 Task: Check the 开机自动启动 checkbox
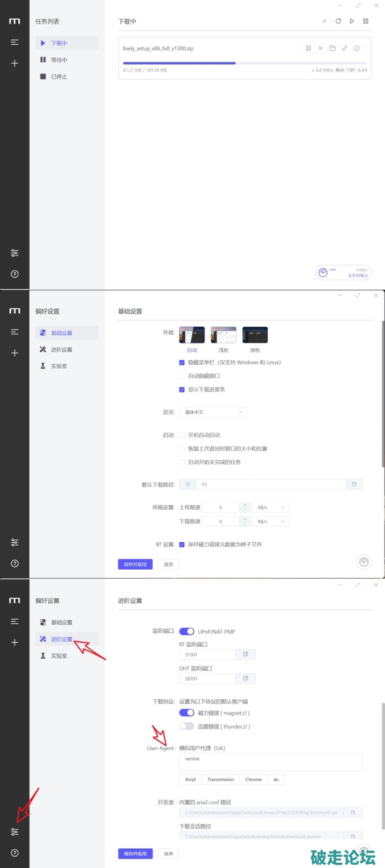click(x=182, y=435)
